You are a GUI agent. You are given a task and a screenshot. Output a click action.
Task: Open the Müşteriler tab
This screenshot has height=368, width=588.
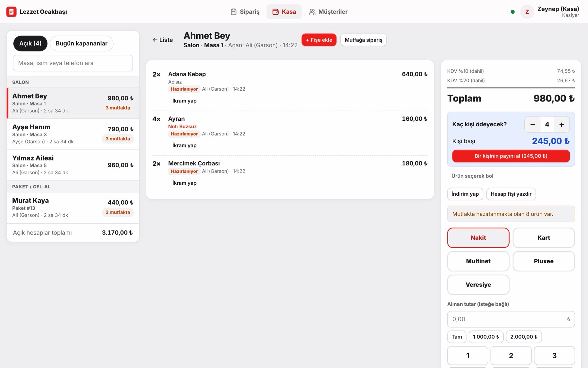click(x=328, y=12)
